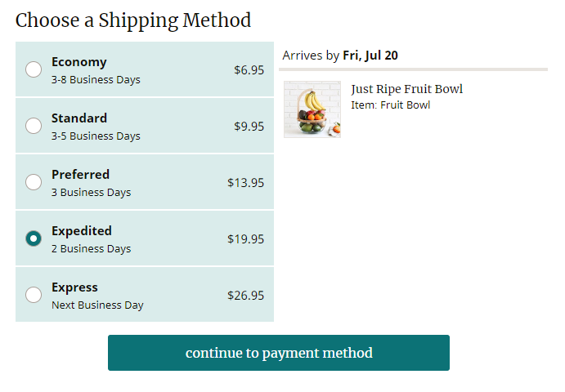Click the Item: Fruit Bowl description

coord(391,105)
